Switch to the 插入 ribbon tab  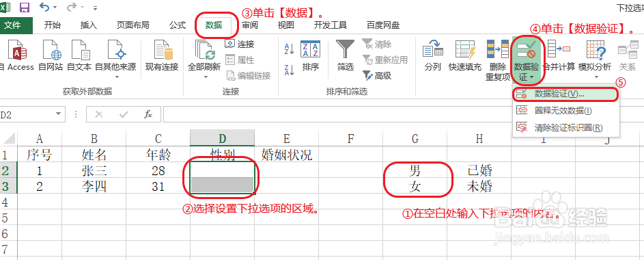[x=88, y=25]
